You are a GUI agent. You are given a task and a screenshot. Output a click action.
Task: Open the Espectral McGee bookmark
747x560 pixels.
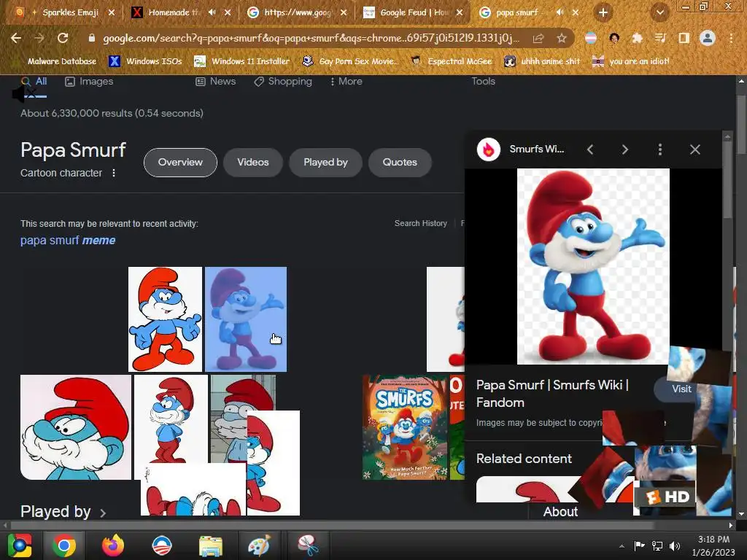[x=451, y=61]
